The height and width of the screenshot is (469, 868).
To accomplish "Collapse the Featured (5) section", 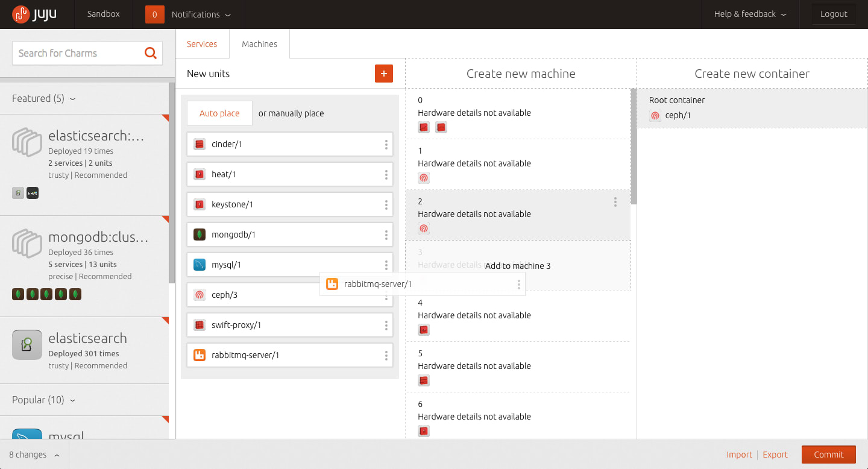I will (x=44, y=98).
